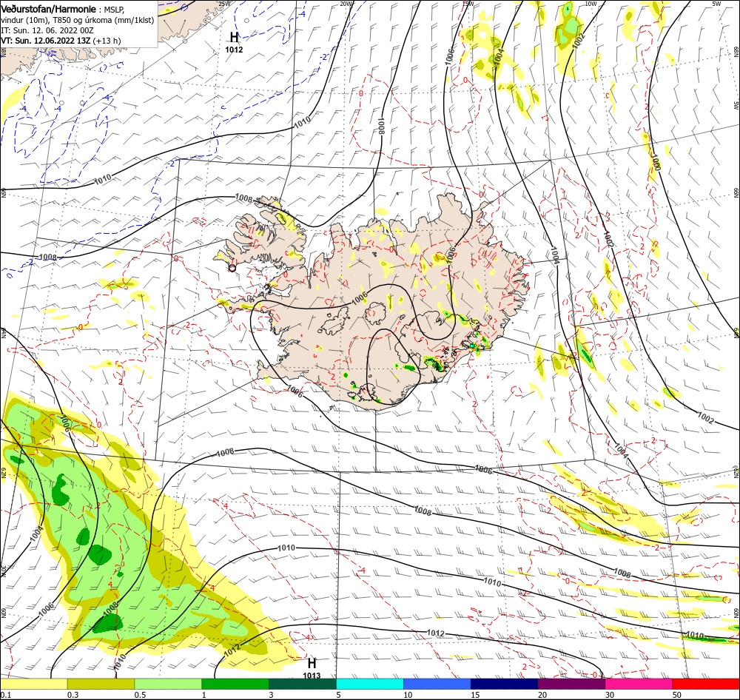This screenshot has height=700, width=740.
Task: Click the '0.5' legend scale value
Action: pyautogui.click(x=140, y=695)
